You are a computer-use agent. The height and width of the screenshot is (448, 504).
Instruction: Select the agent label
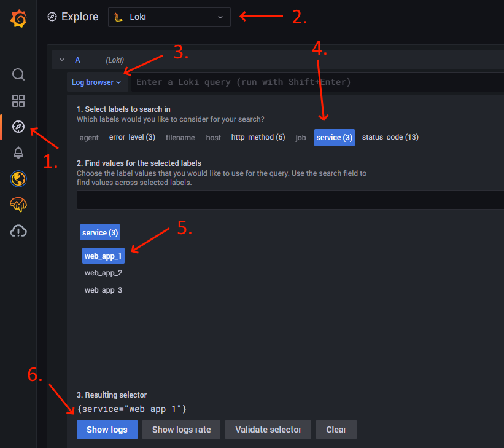coord(89,138)
